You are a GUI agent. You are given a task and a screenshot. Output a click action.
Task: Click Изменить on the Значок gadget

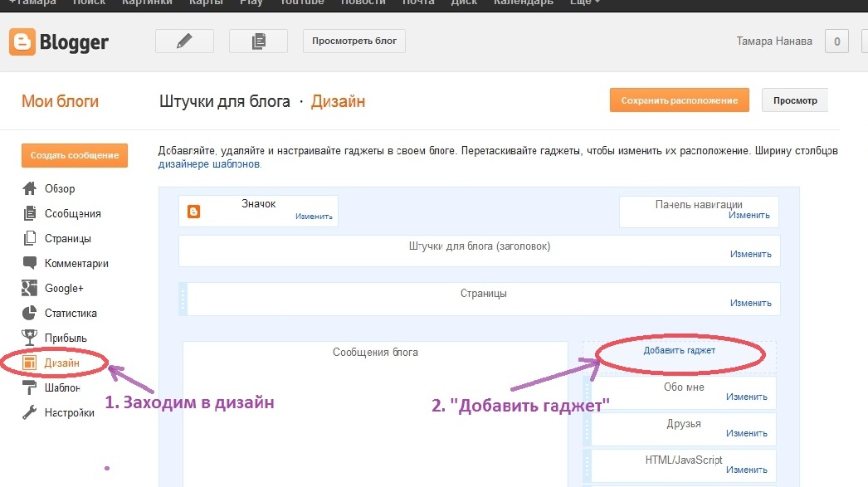coord(314,217)
